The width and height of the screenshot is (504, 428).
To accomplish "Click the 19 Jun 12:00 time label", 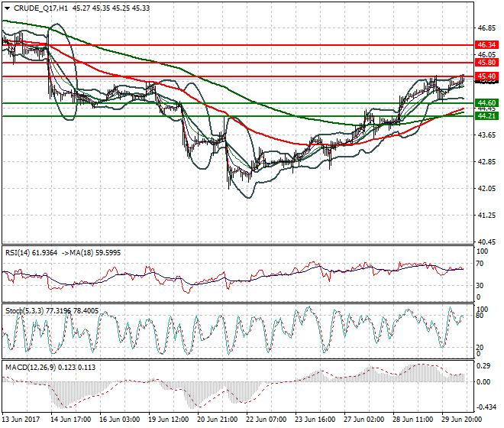I will 169,420.
